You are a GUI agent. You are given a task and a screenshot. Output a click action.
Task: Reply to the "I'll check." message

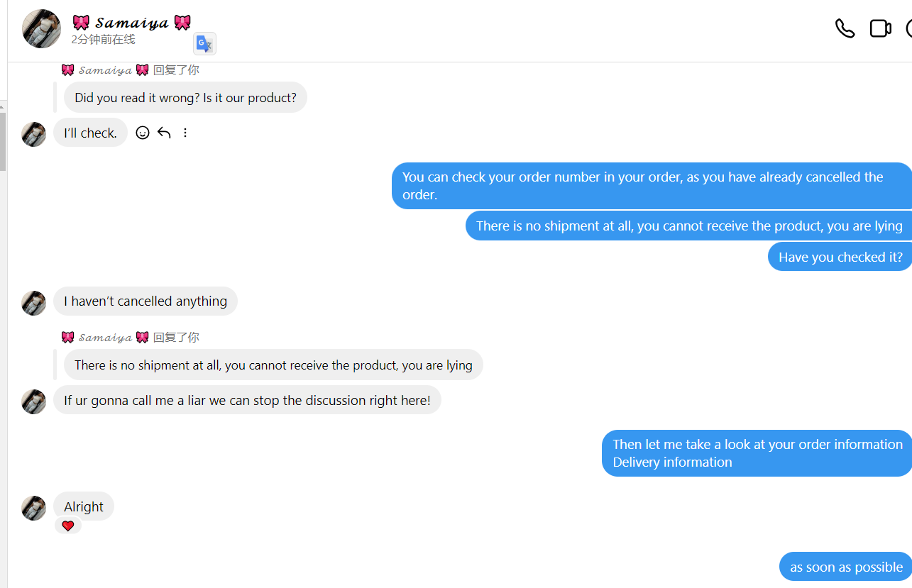(164, 133)
